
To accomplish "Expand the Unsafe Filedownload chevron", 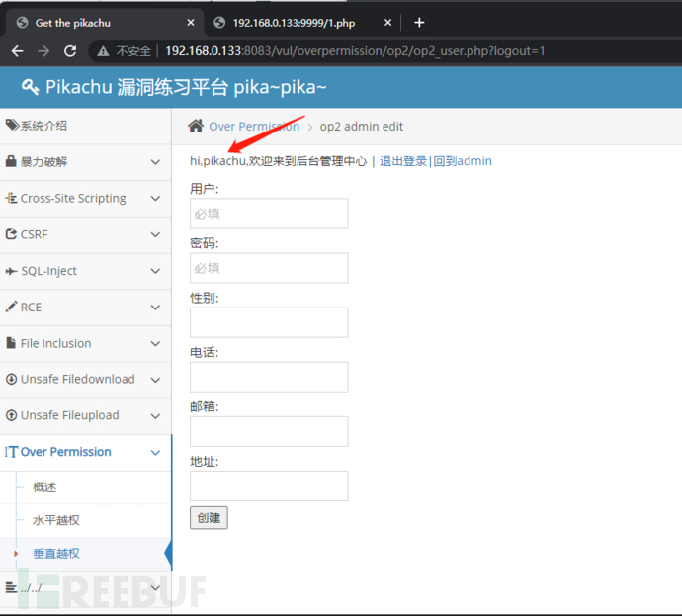I will coord(155,380).
